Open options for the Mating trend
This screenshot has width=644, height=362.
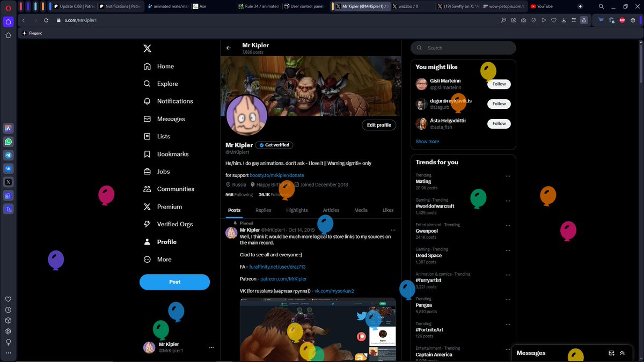[x=508, y=176]
